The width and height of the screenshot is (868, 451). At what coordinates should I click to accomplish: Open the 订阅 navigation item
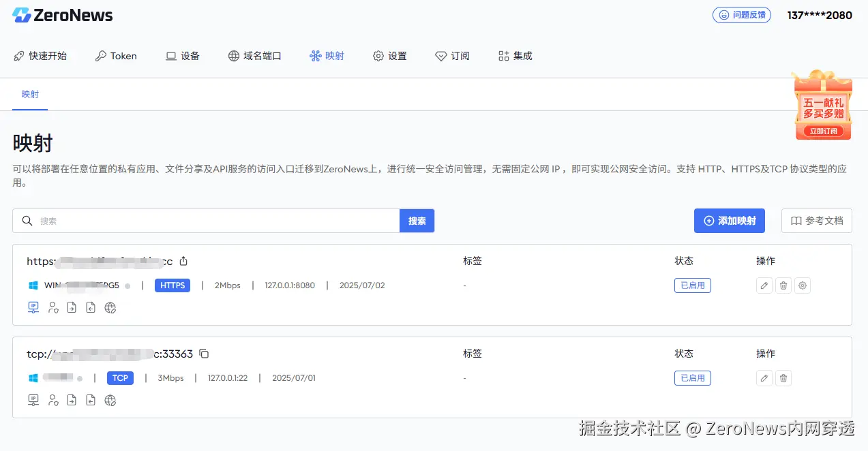click(452, 56)
